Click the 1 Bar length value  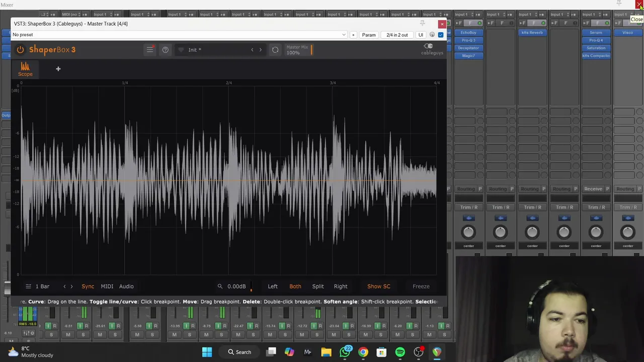click(42, 287)
